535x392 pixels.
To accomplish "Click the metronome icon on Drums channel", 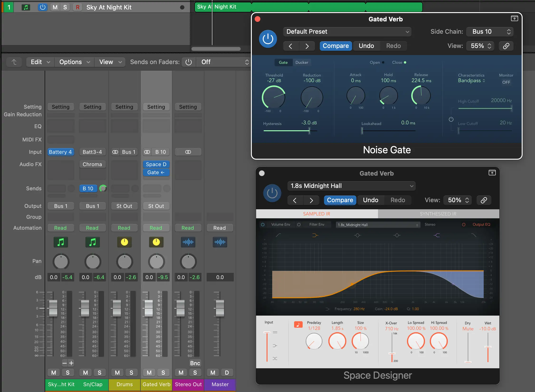I will (124, 242).
